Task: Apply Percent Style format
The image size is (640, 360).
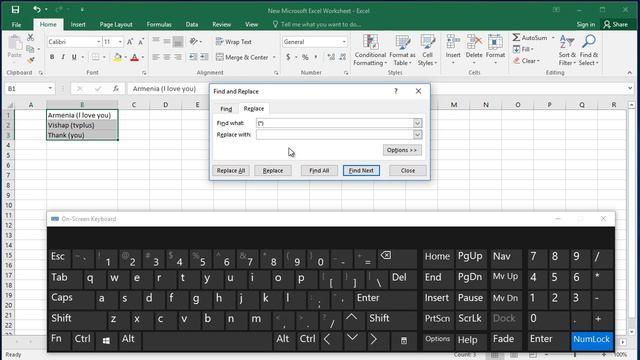Action: (x=305, y=57)
